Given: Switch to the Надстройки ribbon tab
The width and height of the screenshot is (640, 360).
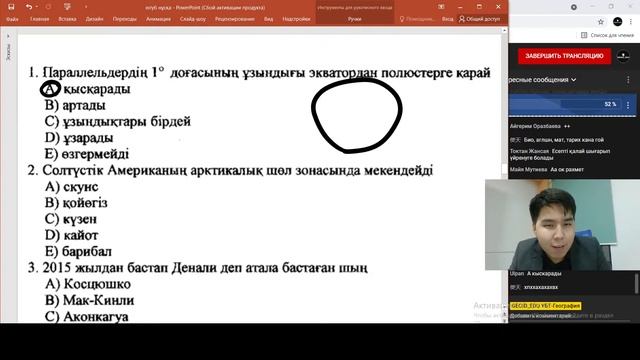Looking at the screenshot, I should tap(296, 19).
